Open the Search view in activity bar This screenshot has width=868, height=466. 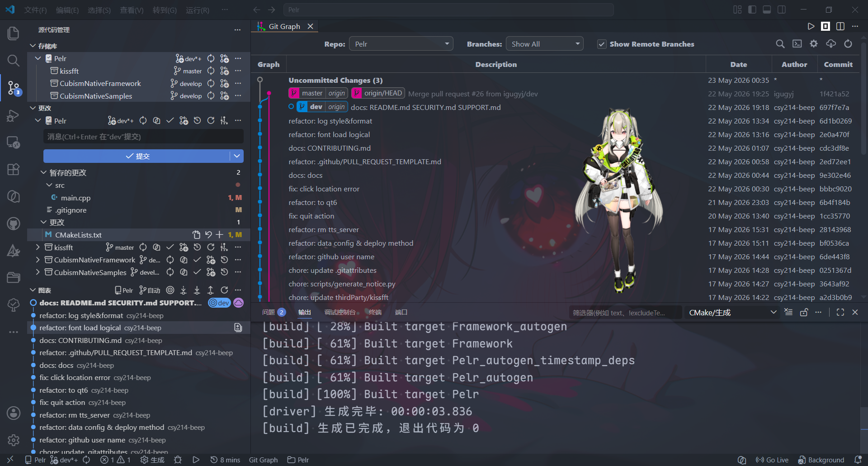(14, 60)
